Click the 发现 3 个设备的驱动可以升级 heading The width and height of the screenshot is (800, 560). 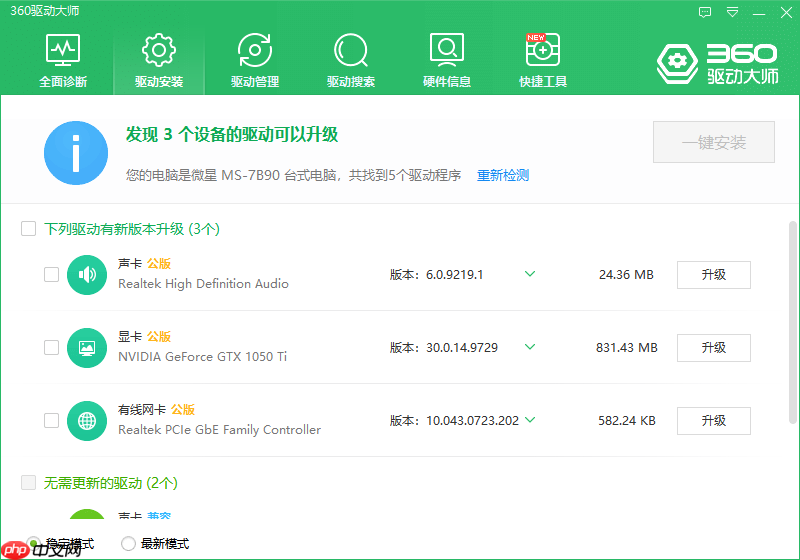point(232,135)
